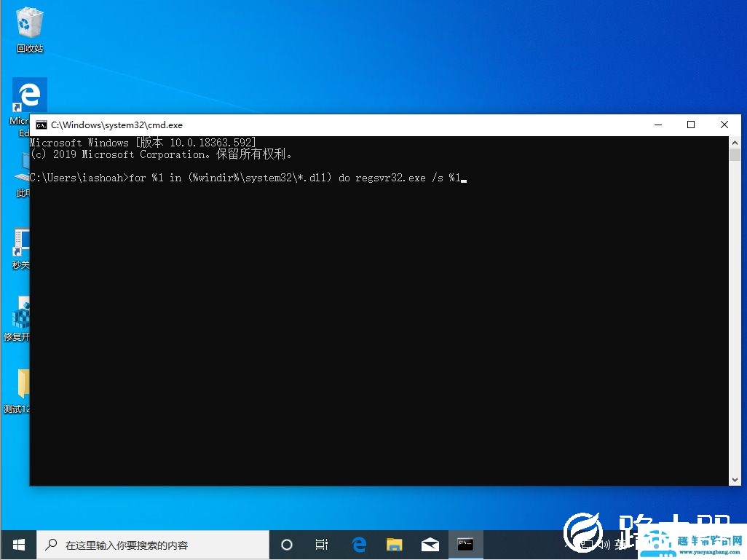Place cursor on the cmd command line

(464, 178)
